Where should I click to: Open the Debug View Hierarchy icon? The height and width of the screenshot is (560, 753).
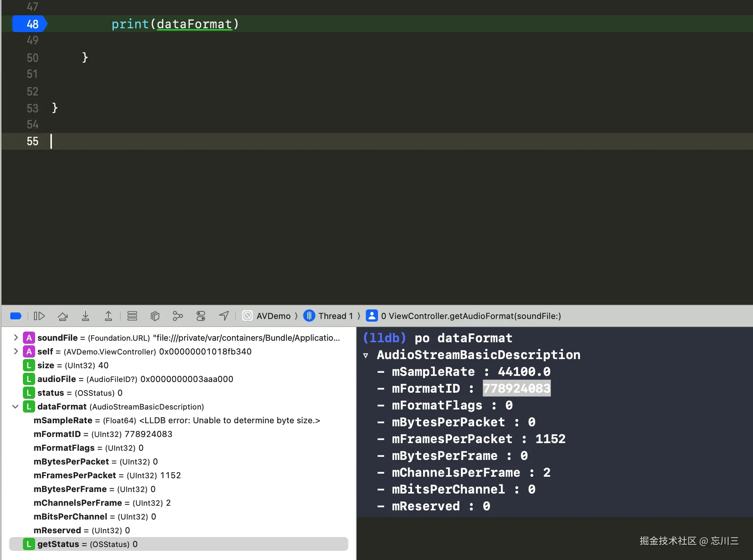(155, 316)
